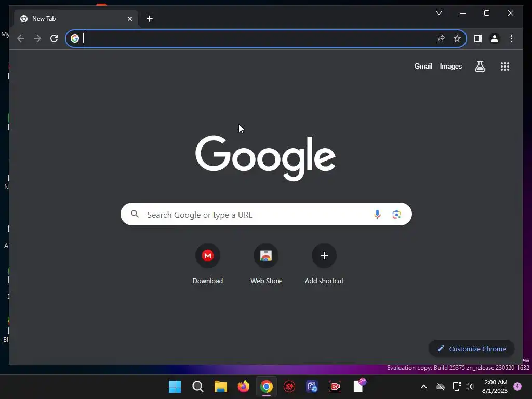Open Windows taskbar search

(x=198, y=387)
